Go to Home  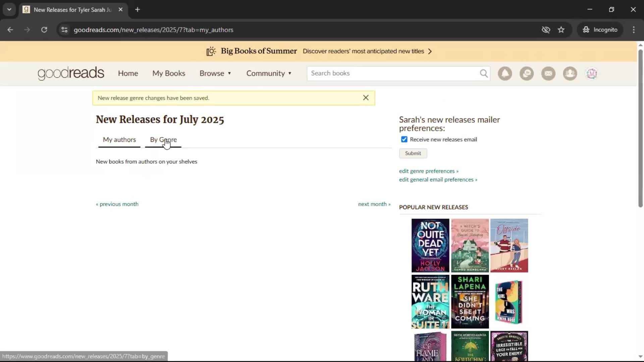(x=128, y=73)
